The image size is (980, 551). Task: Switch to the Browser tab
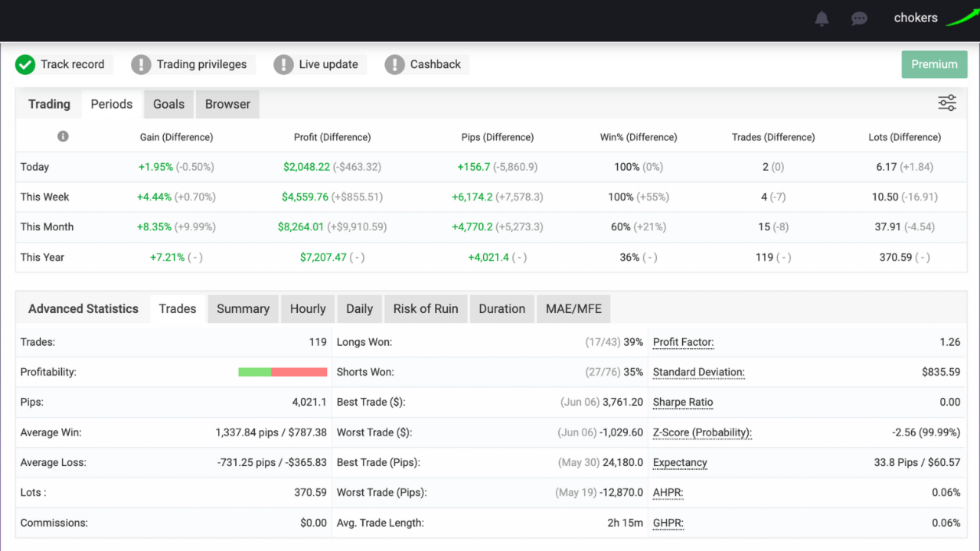pyautogui.click(x=227, y=104)
